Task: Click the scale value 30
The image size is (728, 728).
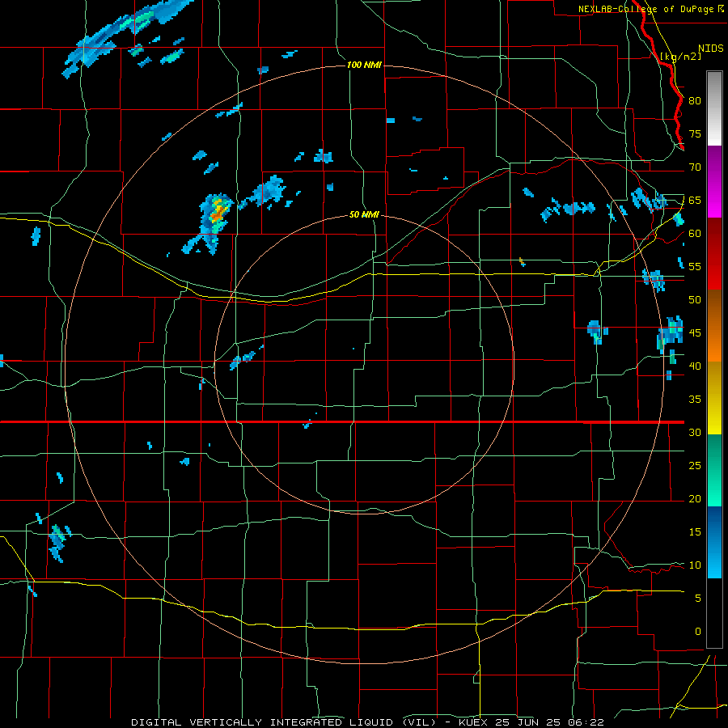Action: 695,432
